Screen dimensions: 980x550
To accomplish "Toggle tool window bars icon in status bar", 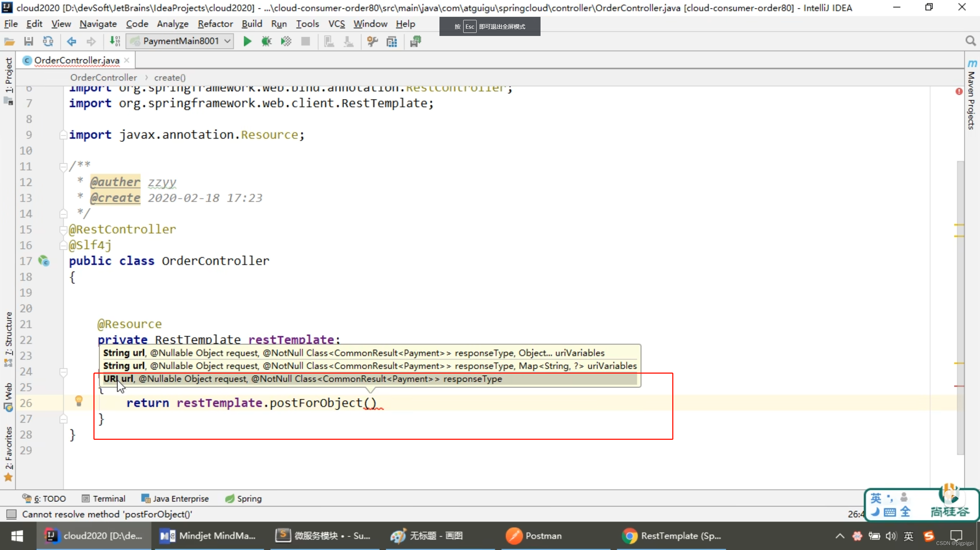I will tap(11, 514).
